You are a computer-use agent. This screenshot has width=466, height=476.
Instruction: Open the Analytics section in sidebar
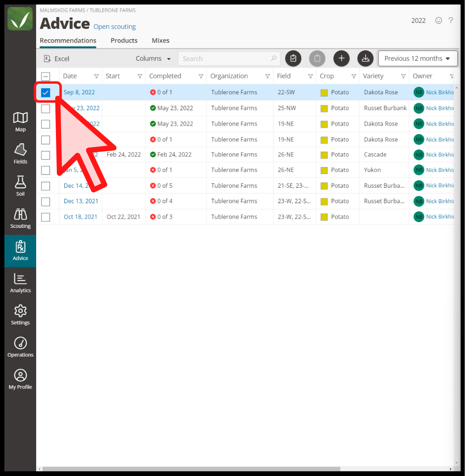(x=20, y=283)
